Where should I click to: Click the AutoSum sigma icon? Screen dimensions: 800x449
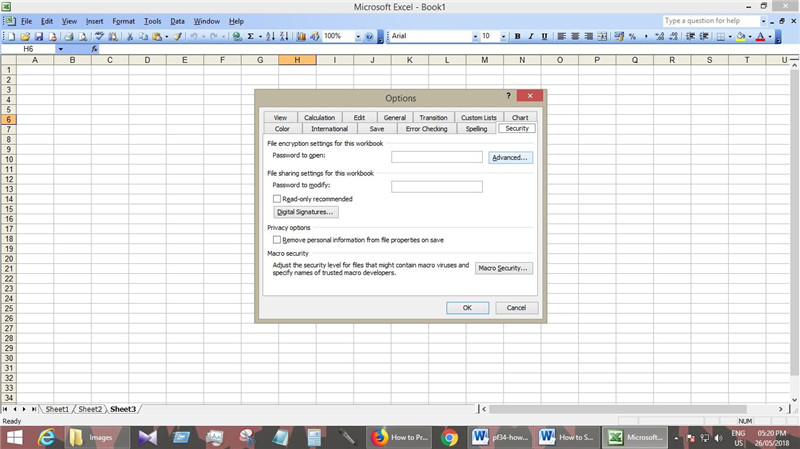tap(251, 36)
